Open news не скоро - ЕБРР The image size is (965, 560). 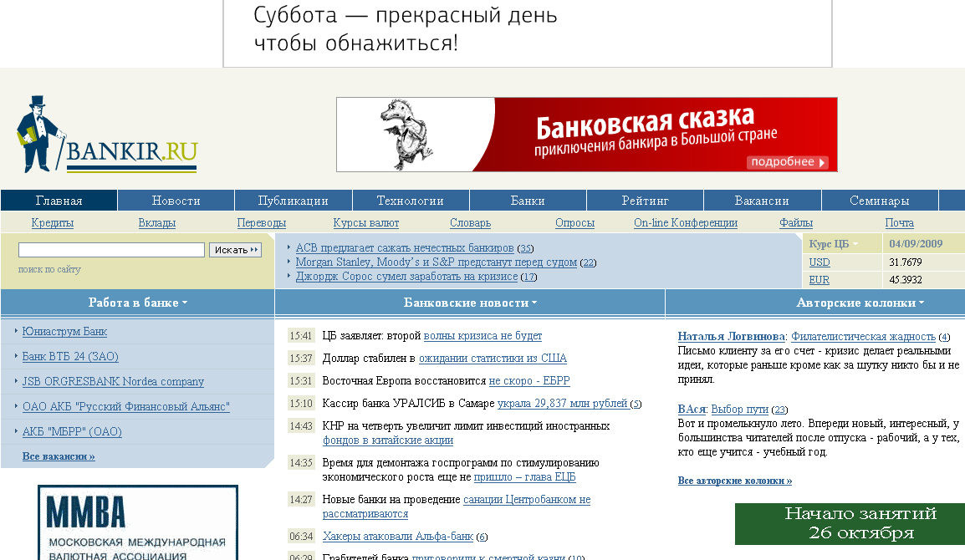coord(529,381)
